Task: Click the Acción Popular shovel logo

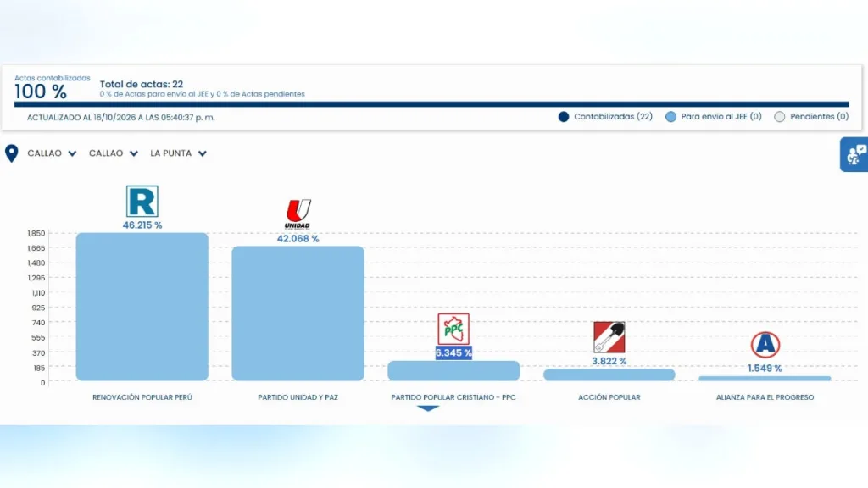Action: point(609,337)
